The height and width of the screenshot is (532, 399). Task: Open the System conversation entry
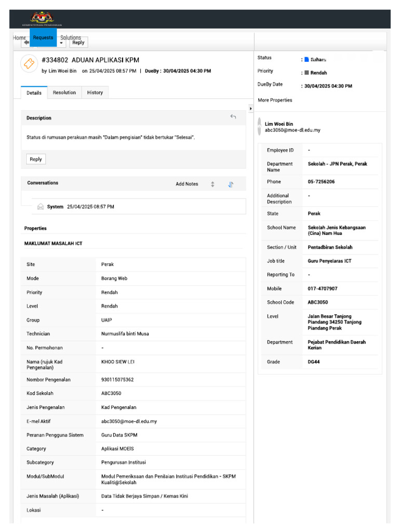pyautogui.click(x=139, y=207)
